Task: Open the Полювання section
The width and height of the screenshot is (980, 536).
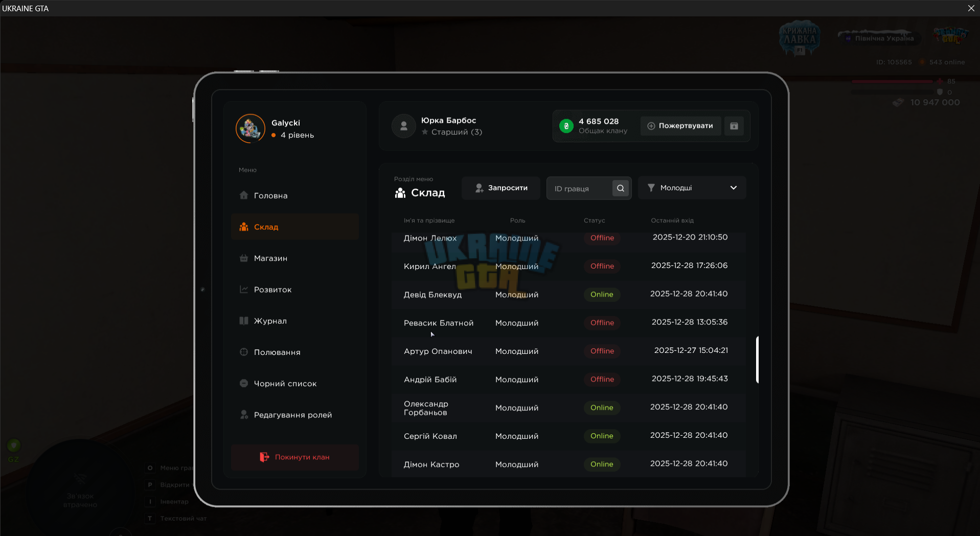Action: pyautogui.click(x=294, y=352)
